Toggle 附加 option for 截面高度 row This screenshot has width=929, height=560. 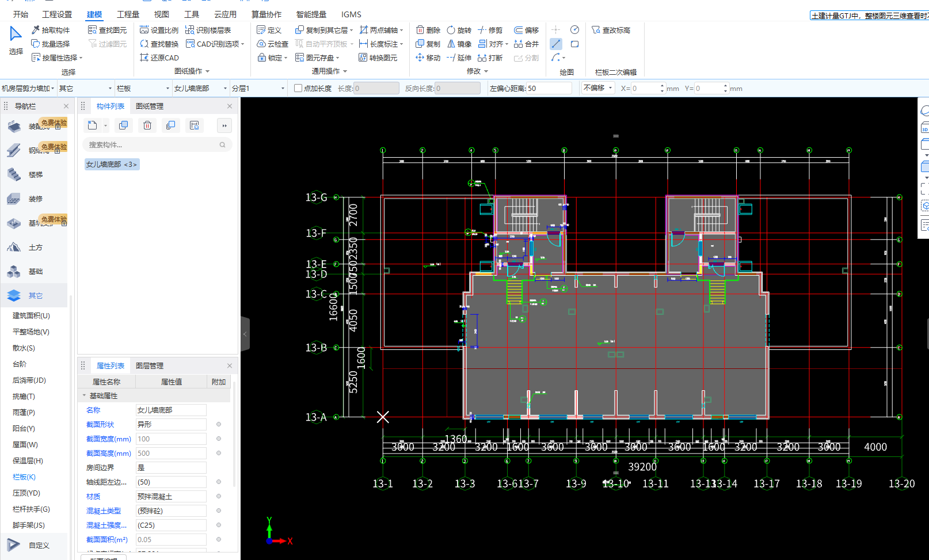pyautogui.click(x=219, y=453)
